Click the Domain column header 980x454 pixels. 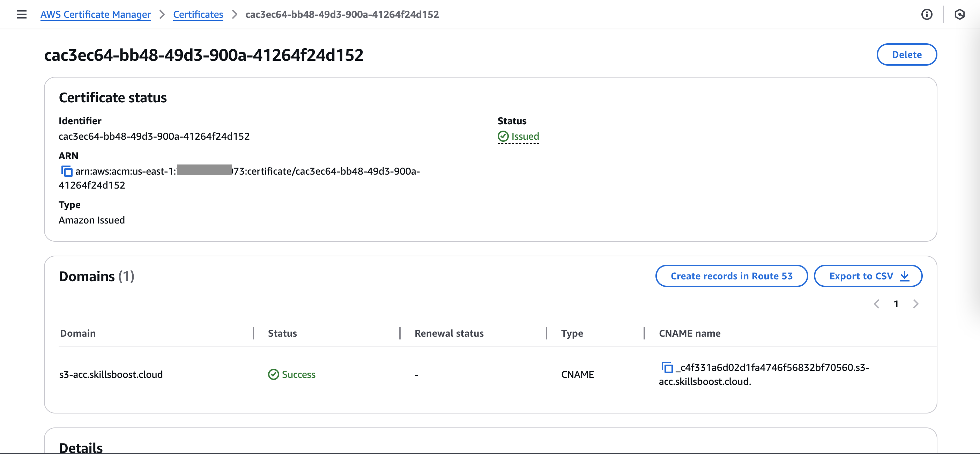pyautogui.click(x=78, y=334)
